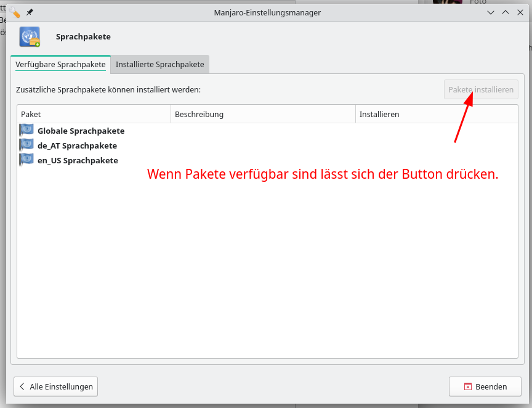Click the flag icon beside Globale Sprachpakete
532x408 pixels.
[x=26, y=131]
